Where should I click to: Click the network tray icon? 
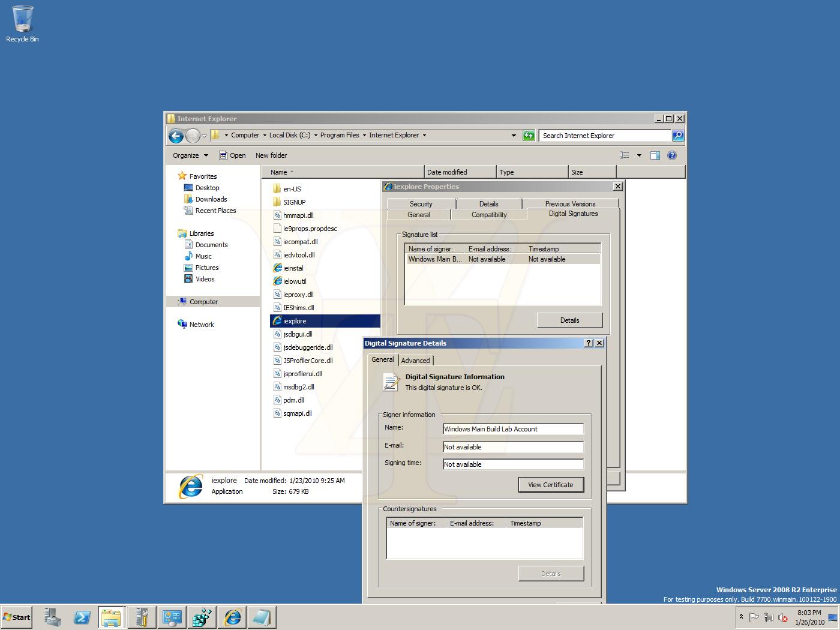768,617
